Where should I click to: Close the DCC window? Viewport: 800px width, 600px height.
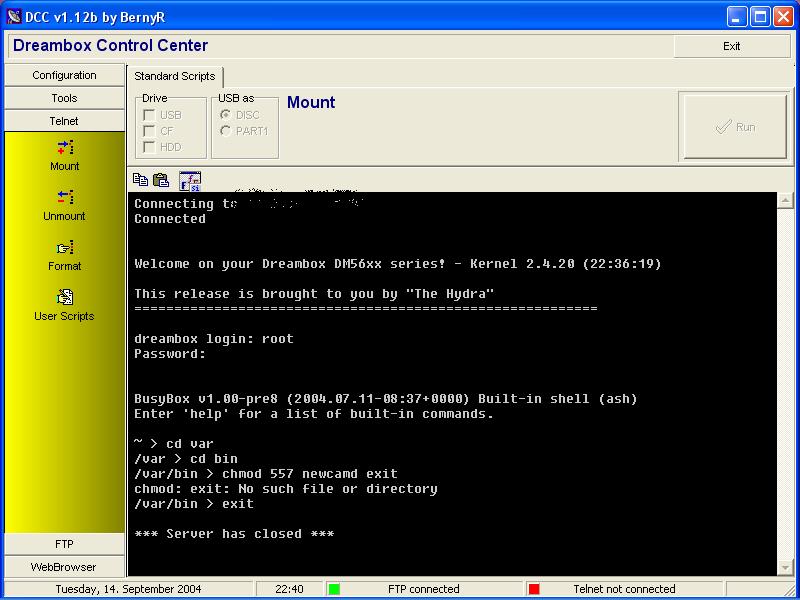(x=783, y=17)
